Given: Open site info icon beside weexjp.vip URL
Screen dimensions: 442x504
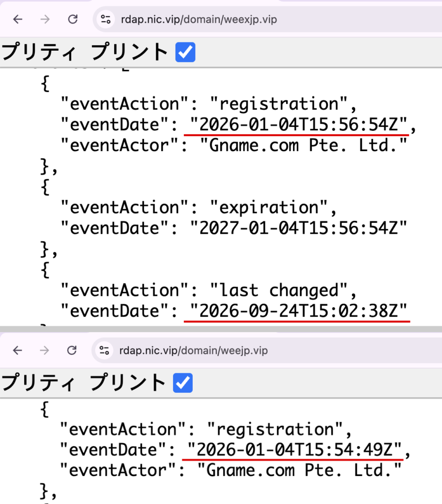Looking at the screenshot, I should (x=106, y=19).
